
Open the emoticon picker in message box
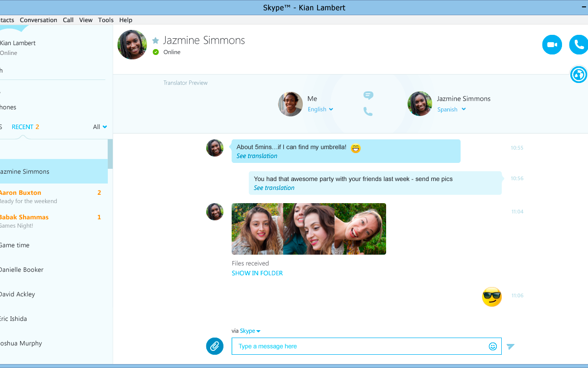pyautogui.click(x=492, y=346)
